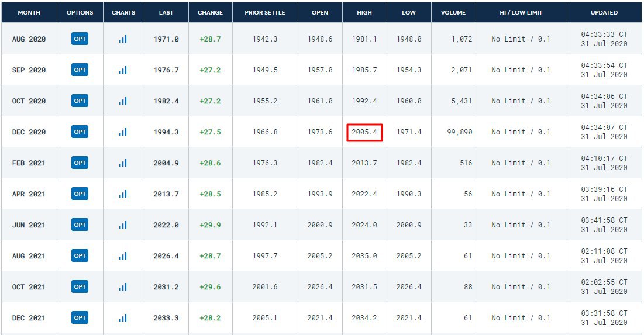
Task: Click the volume value 99,890
Action: click(x=460, y=132)
